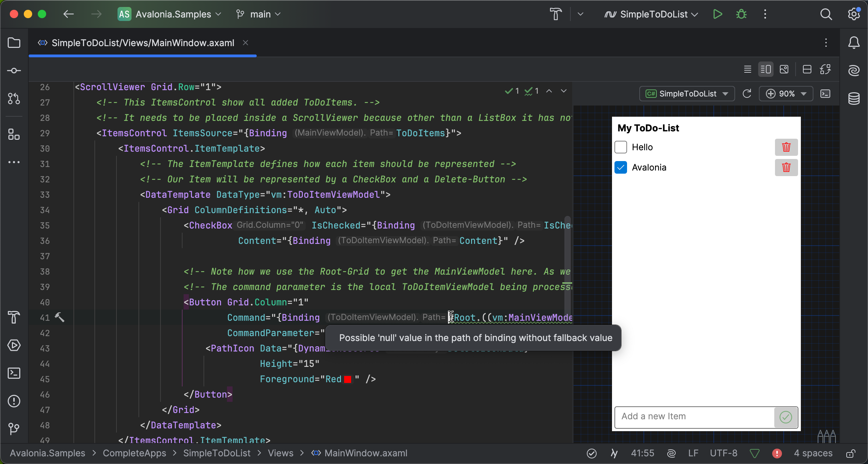Viewport: 868px width, 464px height.
Task: Click the red color swatch in gutter line 45
Action: [348, 379]
